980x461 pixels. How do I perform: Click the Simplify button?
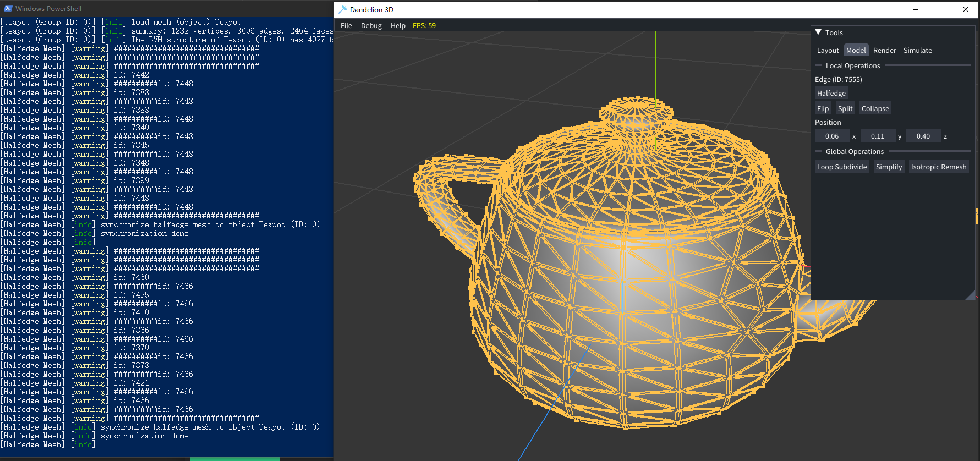click(x=889, y=167)
